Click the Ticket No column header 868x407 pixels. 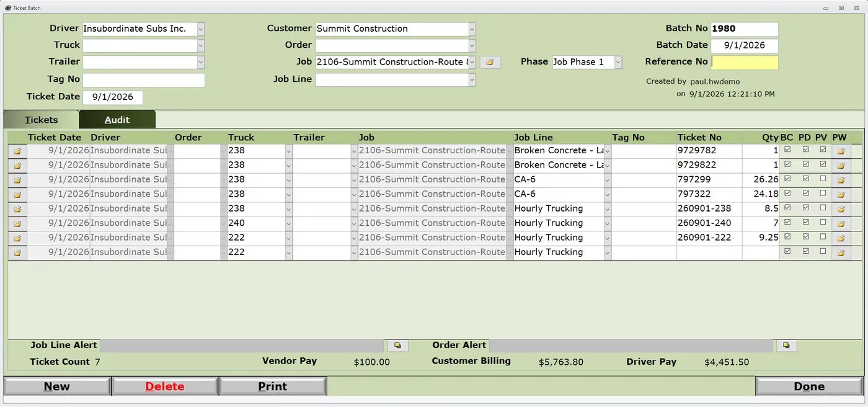pos(699,138)
